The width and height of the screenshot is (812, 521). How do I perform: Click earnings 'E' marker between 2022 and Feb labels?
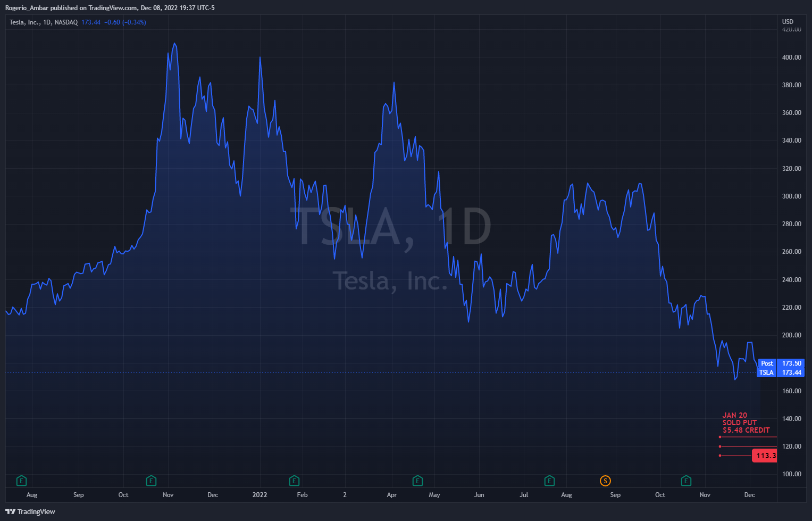click(294, 481)
